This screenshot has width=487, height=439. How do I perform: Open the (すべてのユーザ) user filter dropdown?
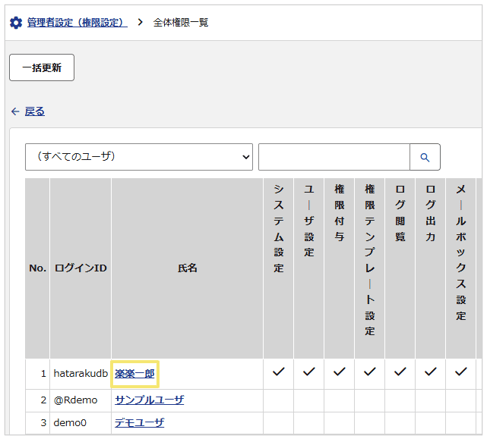[139, 157]
